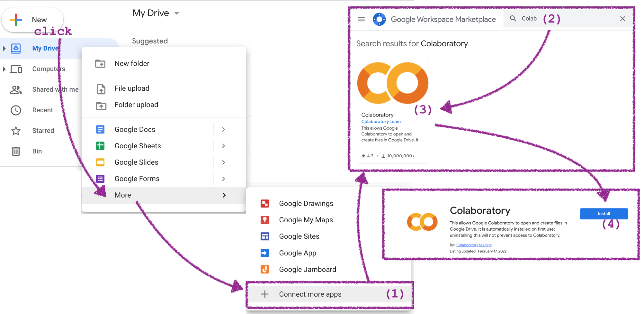Clear the Marketplace search with X

(x=623, y=19)
